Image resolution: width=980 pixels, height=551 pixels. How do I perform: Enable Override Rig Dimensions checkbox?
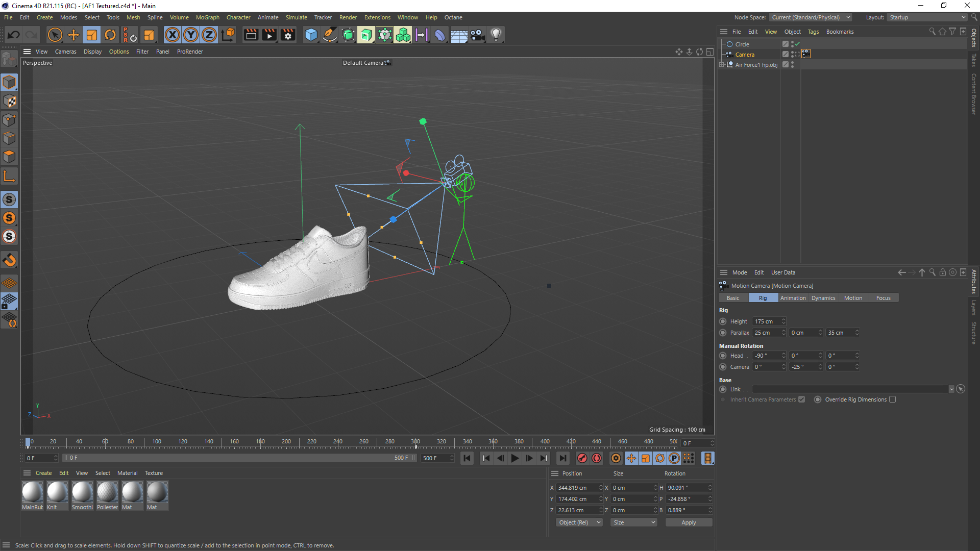coord(892,399)
